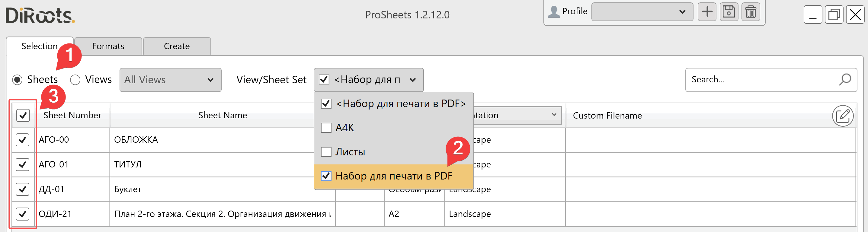Click the DiRoots logo

(40, 15)
